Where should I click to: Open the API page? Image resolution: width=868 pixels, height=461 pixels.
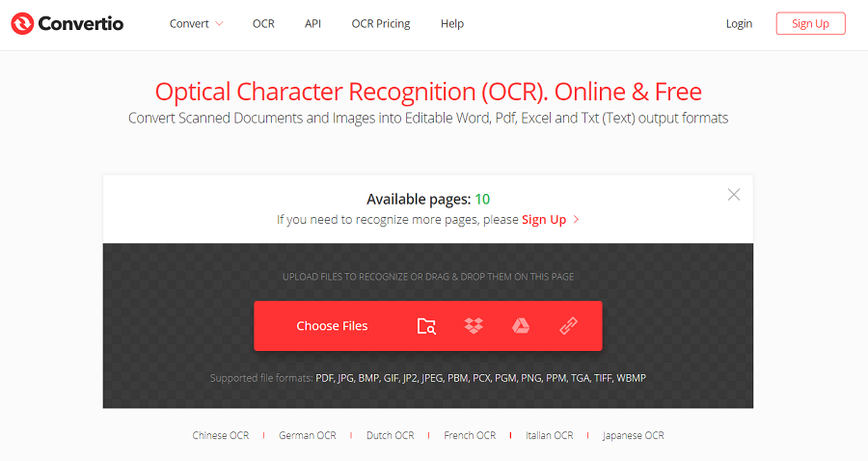coord(312,24)
